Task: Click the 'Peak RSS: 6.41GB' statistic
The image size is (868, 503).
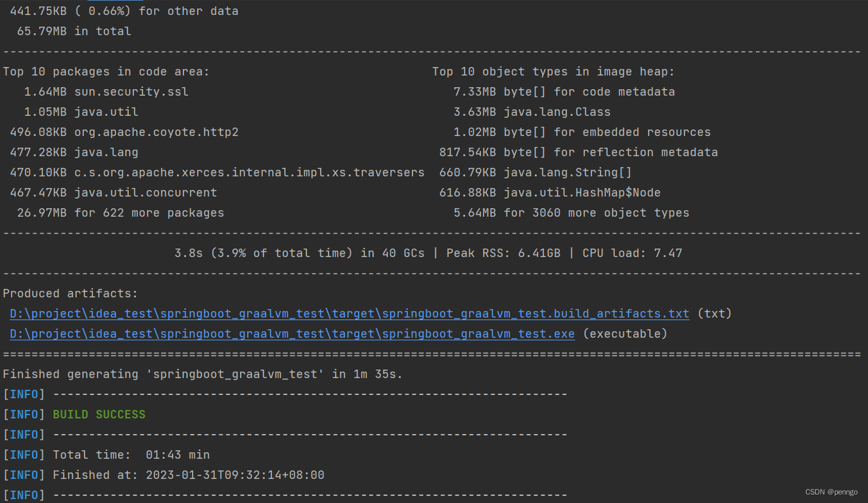Action: pyautogui.click(x=503, y=253)
